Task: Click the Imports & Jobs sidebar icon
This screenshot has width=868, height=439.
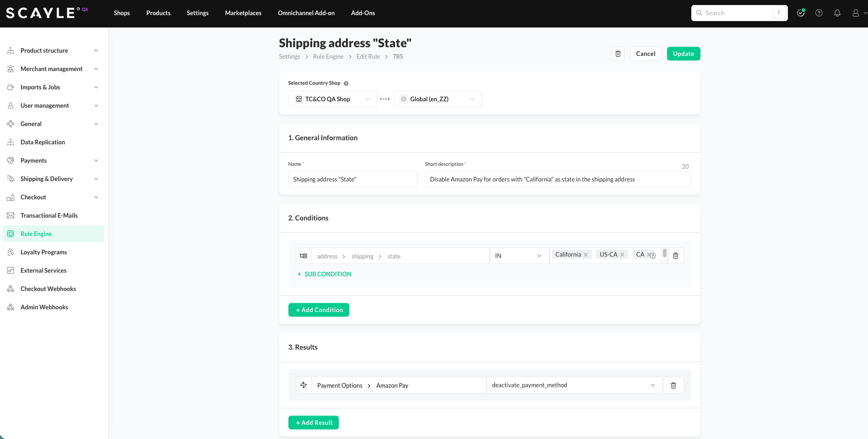Action: pyautogui.click(x=11, y=87)
